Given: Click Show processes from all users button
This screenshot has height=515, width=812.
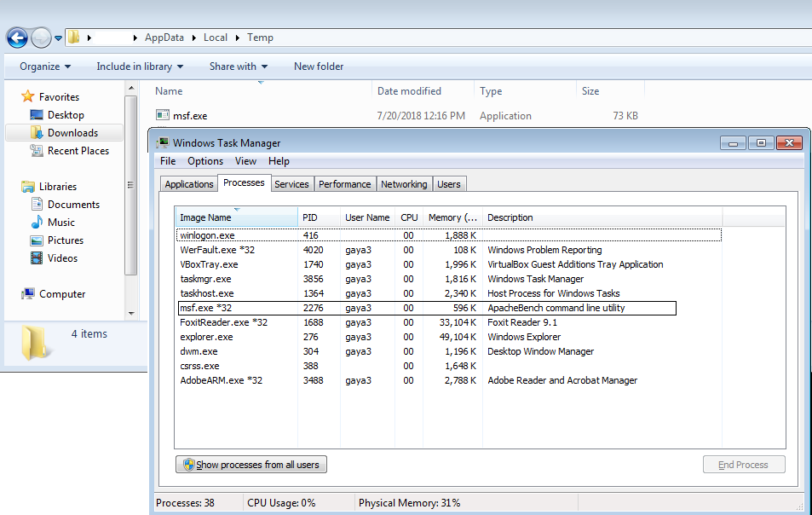Looking at the screenshot, I should point(251,465).
